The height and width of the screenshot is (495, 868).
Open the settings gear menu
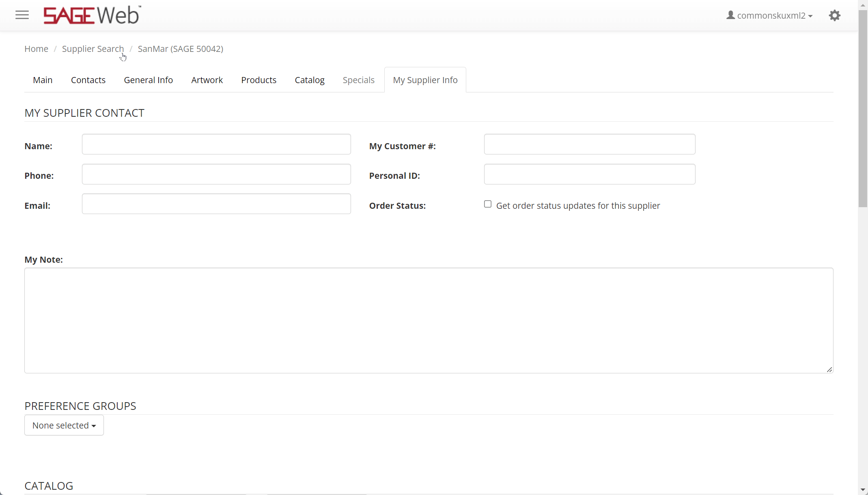(x=835, y=15)
